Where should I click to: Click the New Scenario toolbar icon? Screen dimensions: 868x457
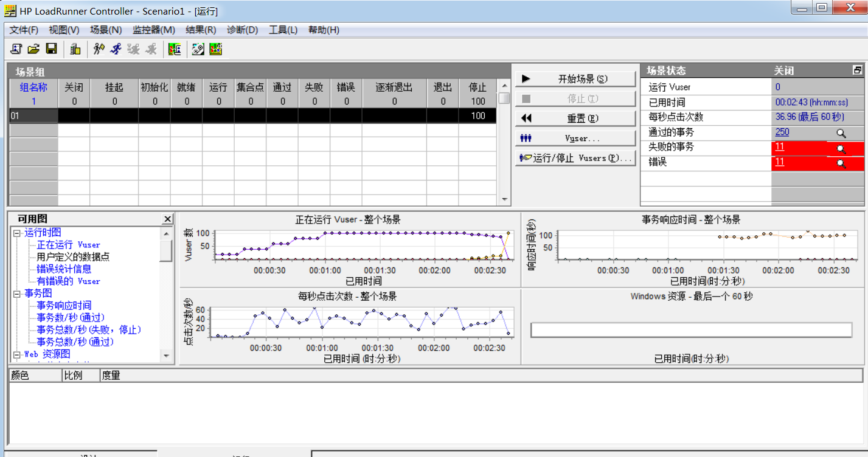16,49
